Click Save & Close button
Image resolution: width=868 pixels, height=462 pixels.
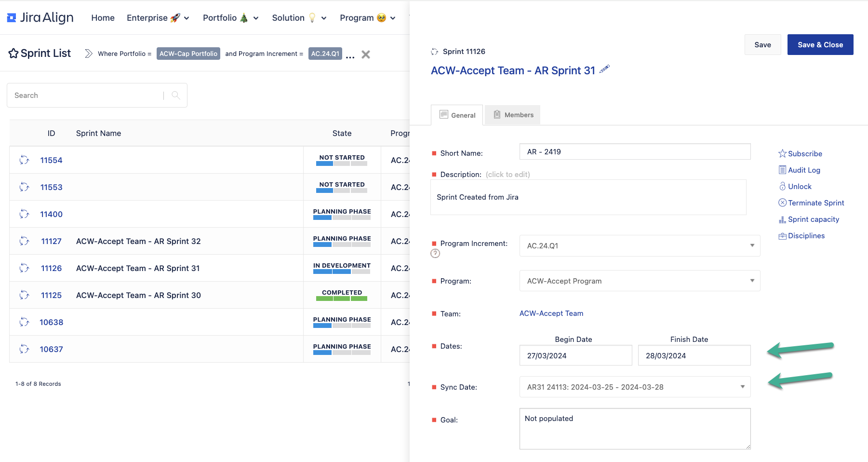coord(820,44)
